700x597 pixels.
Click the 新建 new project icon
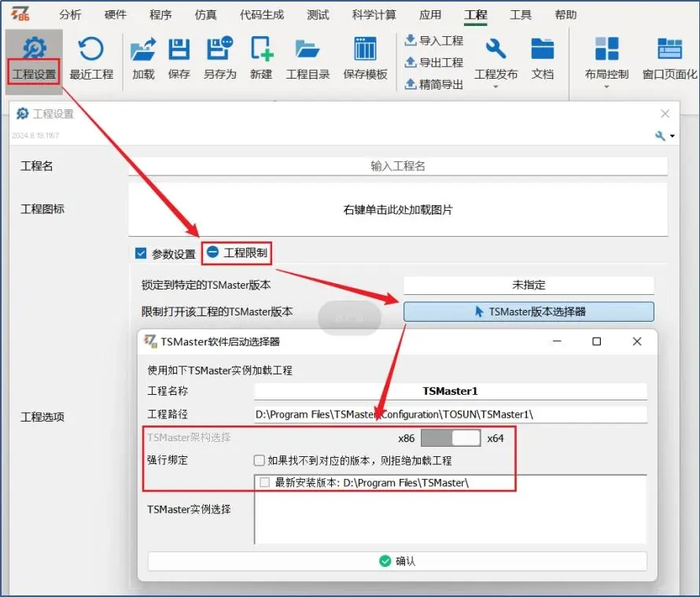[x=261, y=50]
